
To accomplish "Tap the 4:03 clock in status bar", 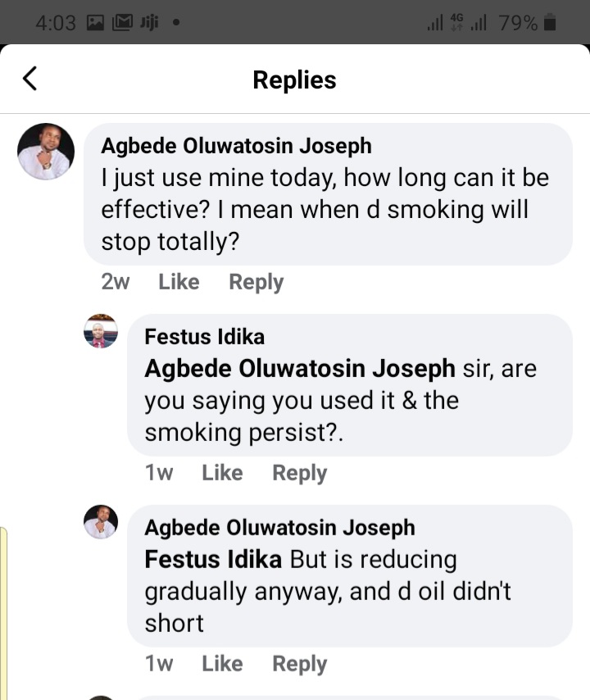I will pyautogui.click(x=54, y=23).
